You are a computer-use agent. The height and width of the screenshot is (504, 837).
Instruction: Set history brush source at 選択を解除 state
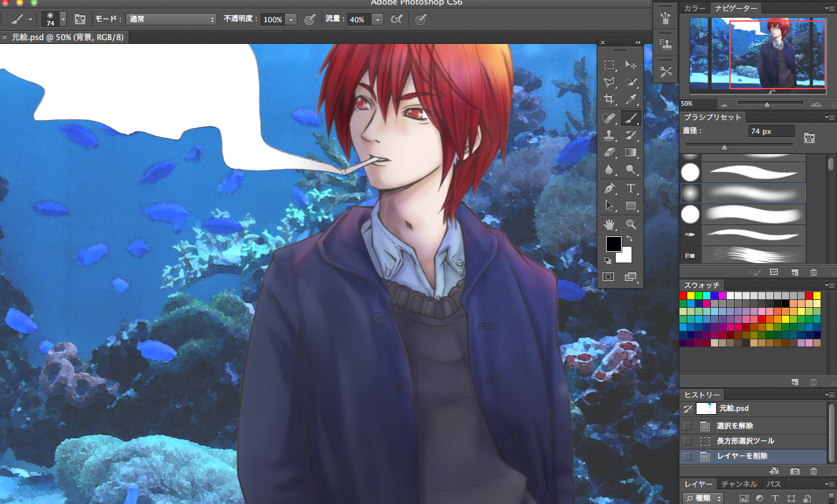tap(687, 426)
